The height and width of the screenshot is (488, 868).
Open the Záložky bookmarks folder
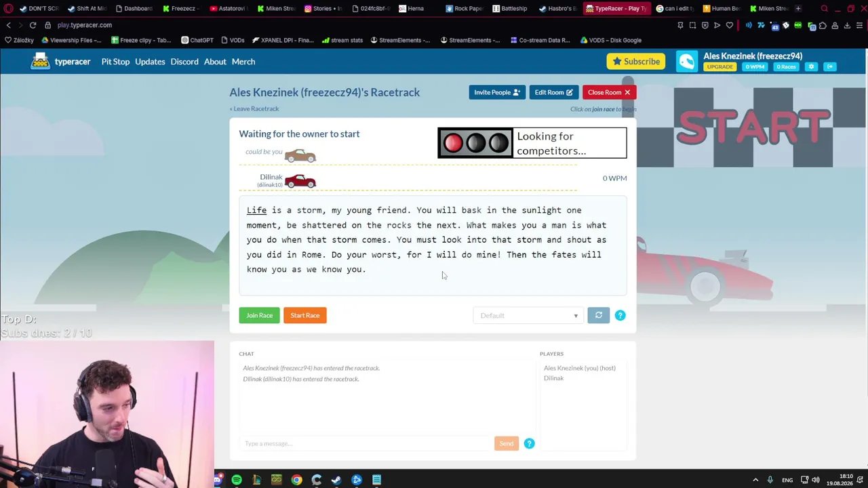tap(19, 40)
